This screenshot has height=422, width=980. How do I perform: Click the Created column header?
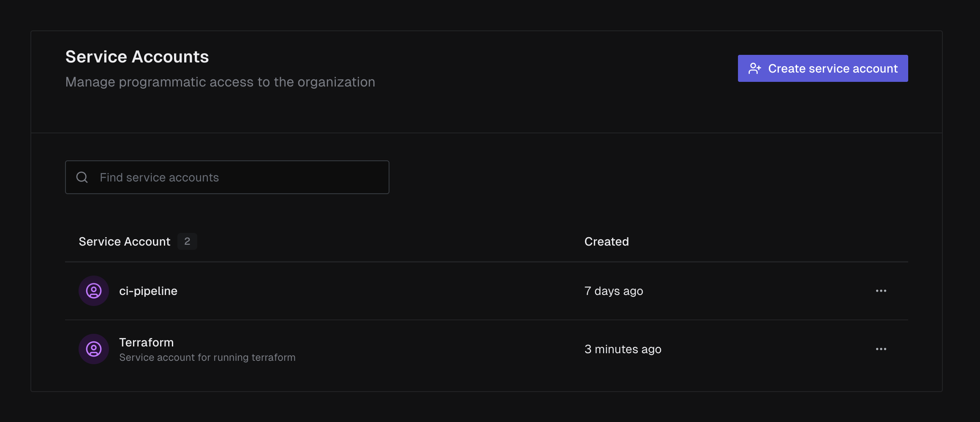click(x=607, y=241)
